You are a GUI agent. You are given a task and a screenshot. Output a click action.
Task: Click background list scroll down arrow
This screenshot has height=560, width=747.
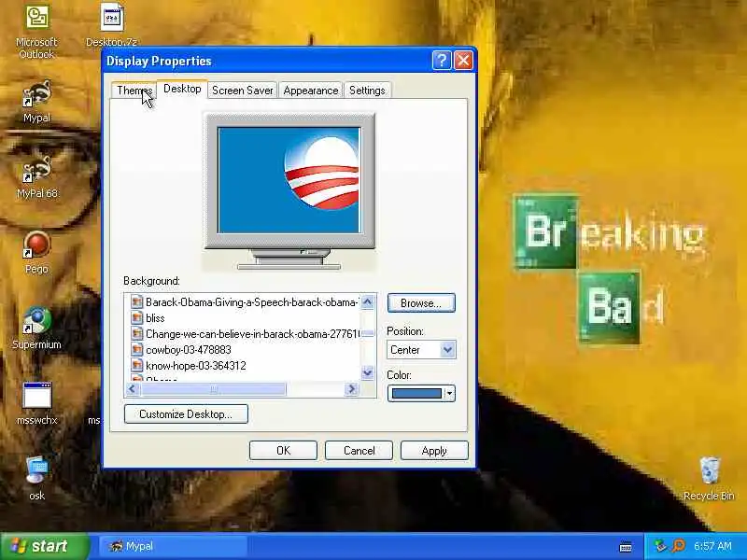click(x=367, y=372)
